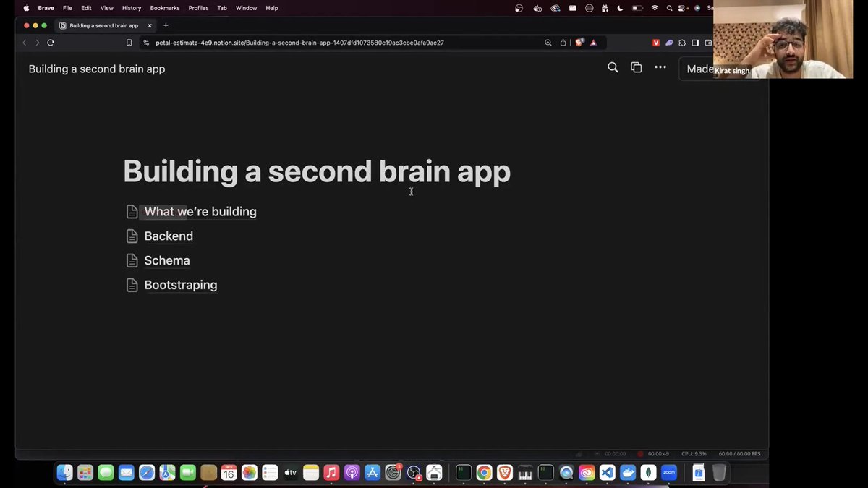868x488 pixels.
Task: Open the Schema page link
Action: click(167, 261)
